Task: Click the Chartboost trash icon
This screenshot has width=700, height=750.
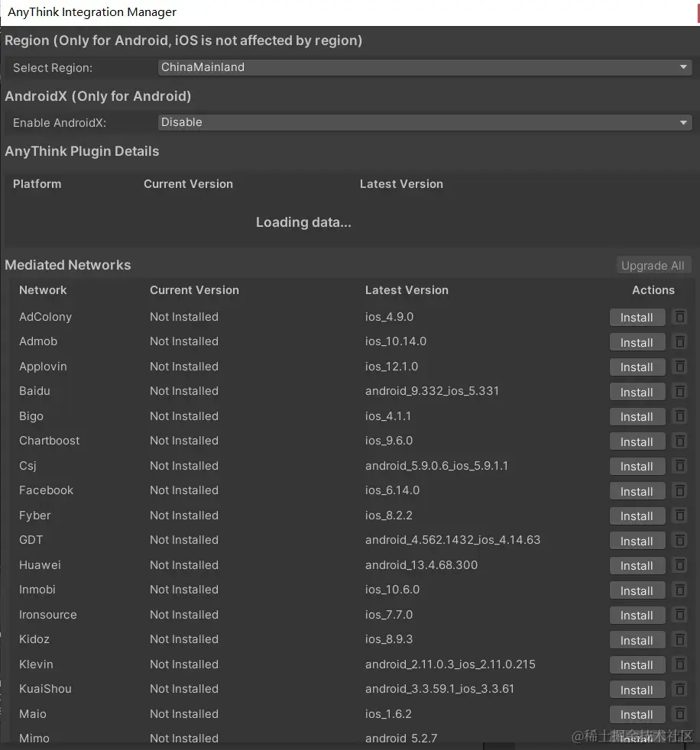Action: 679,441
